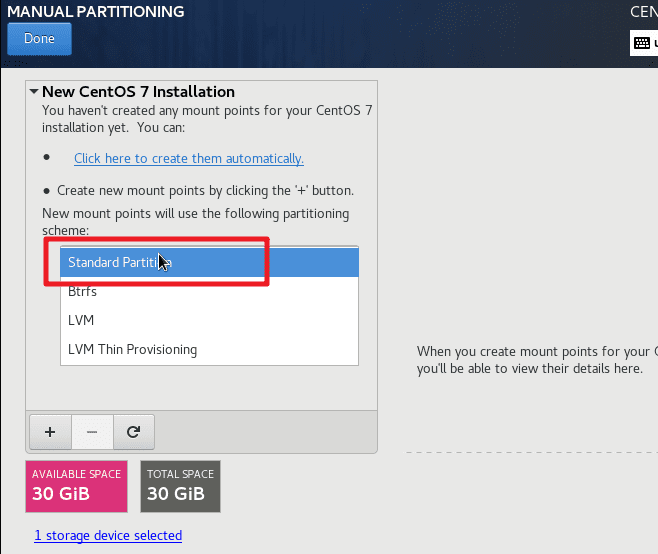This screenshot has width=658, height=554.
Task: Click the Done button
Action: (x=39, y=39)
